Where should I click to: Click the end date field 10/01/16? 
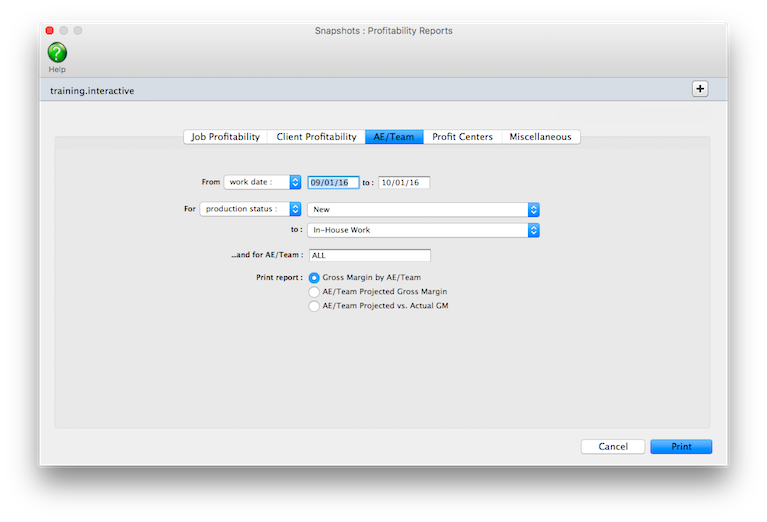click(x=403, y=183)
